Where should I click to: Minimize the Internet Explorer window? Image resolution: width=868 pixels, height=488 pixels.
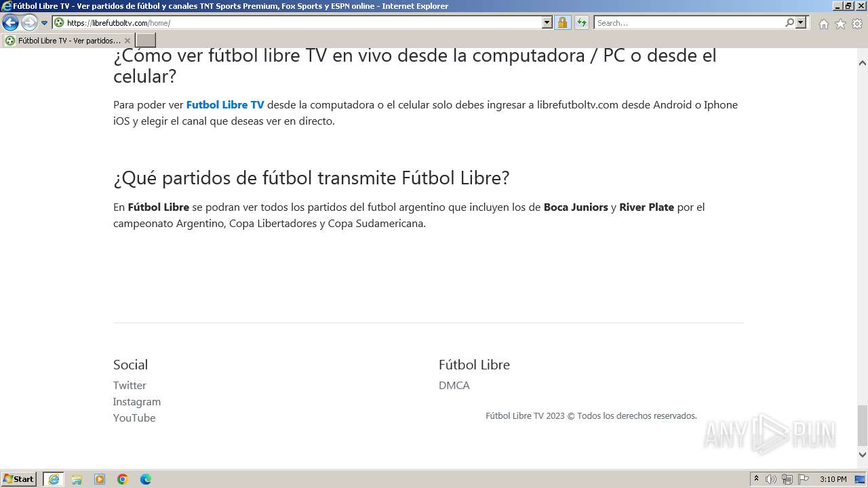(x=837, y=6)
